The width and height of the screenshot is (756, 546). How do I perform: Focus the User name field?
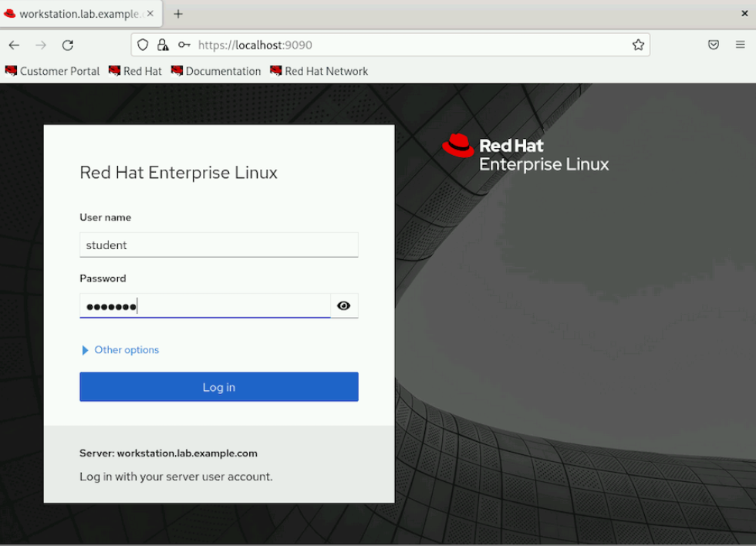(x=219, y=244)
